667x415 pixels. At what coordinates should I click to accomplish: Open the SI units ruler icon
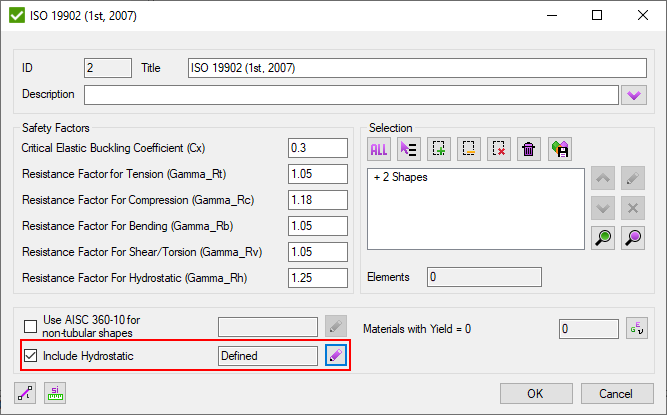55,392
